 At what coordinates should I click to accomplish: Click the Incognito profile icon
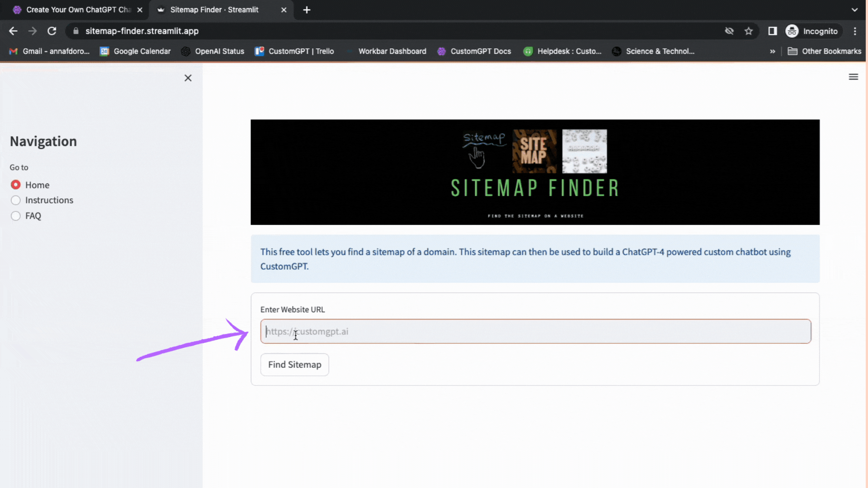[792, 31]
